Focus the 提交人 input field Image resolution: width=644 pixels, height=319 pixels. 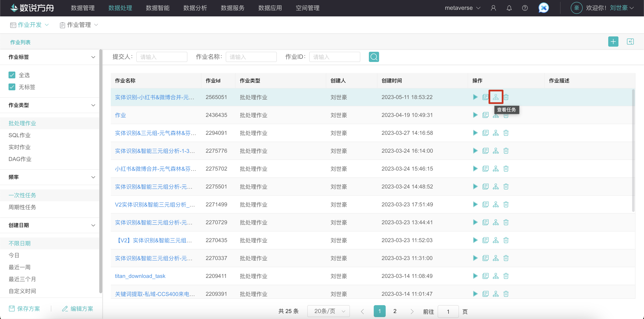[162, 57]
